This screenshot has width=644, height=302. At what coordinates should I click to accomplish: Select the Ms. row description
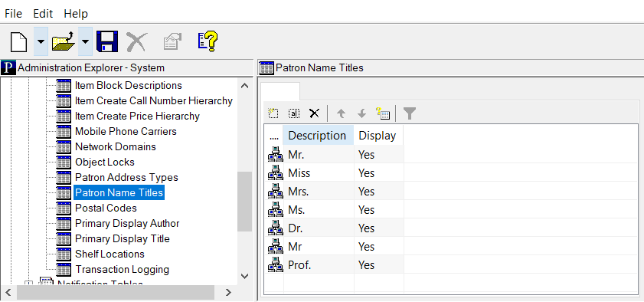click(296, 210)
